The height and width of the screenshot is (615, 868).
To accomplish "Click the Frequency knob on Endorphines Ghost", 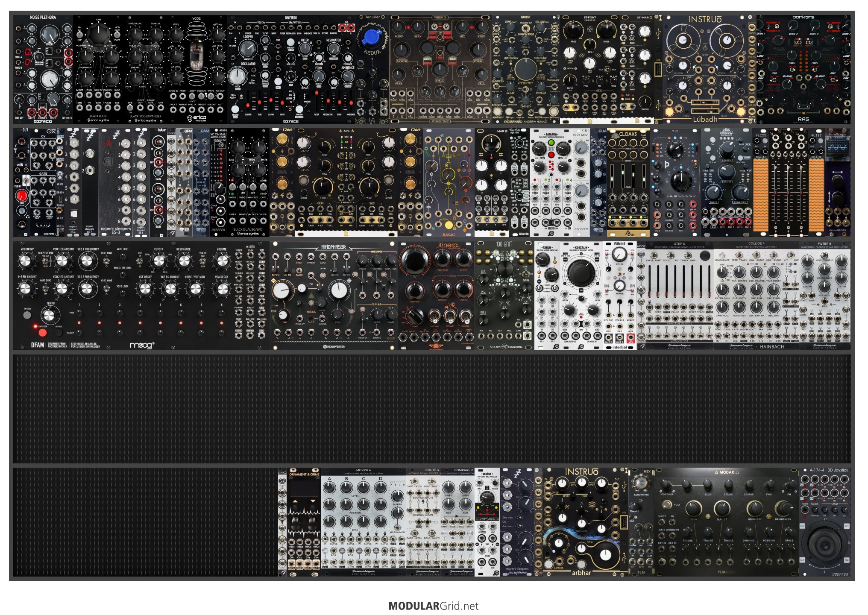I will pyautogui.click(x=526, y=68).
